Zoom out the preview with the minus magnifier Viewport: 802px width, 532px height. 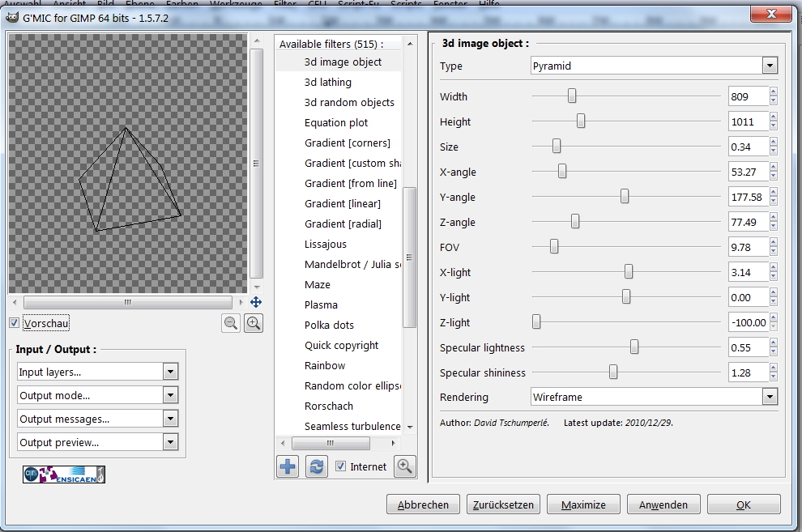[231, 323]
